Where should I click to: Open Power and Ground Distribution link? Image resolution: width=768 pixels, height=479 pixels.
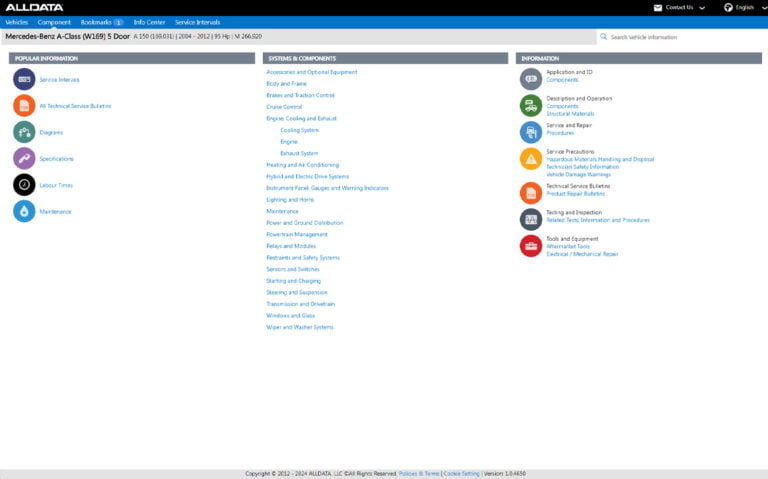point(305,223)
